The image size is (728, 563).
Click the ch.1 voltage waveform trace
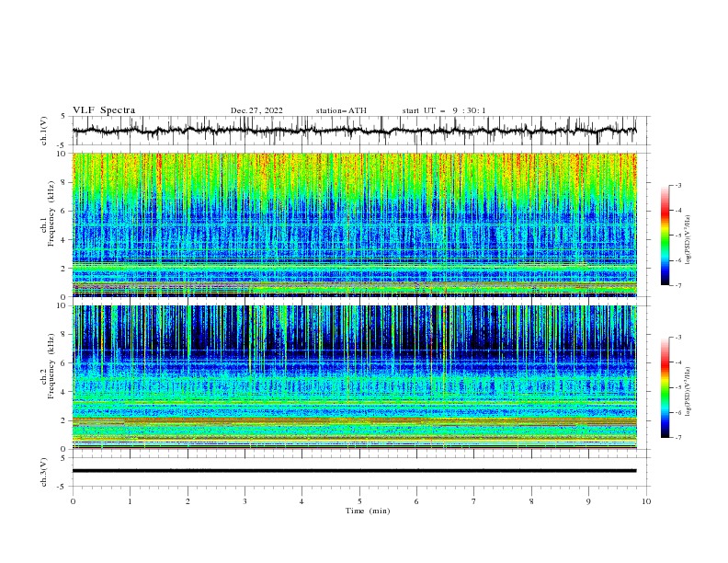pyautogui.click(x=354, y=131)
